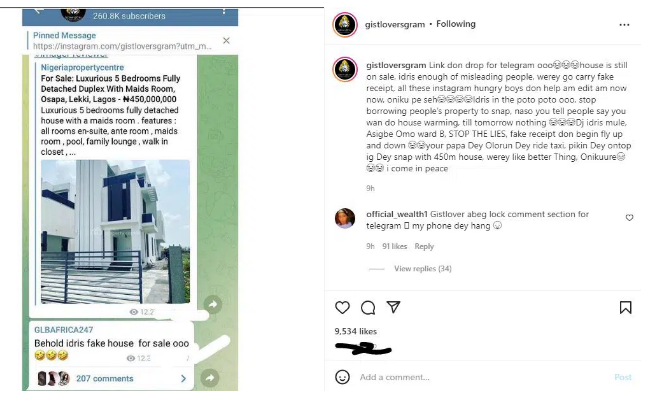
Task: Click the Add a comment field
Action: point(483,377)
